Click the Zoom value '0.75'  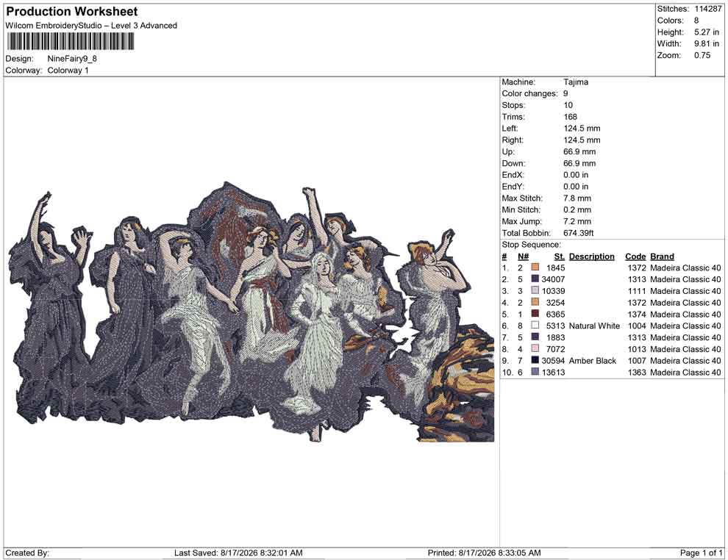coord(702,55)
